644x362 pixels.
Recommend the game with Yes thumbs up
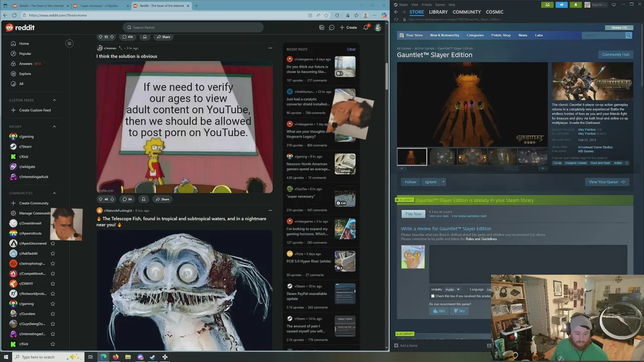(439, 311)
